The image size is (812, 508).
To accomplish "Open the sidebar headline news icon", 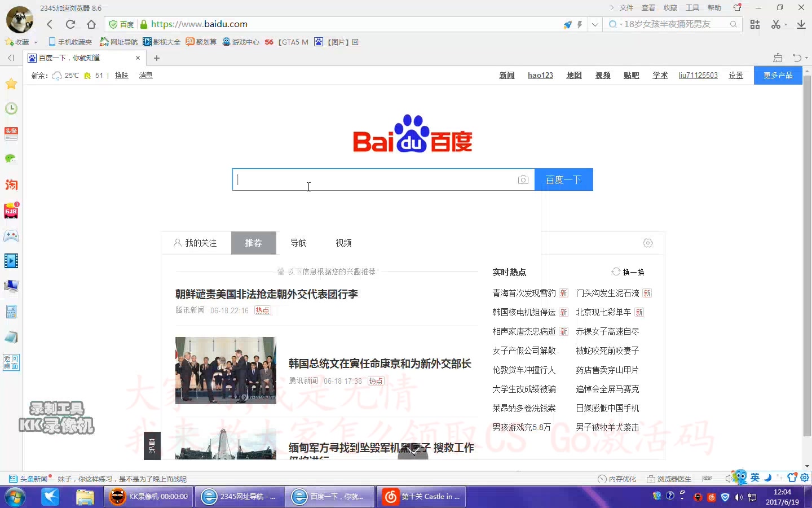I will [x=11, y=134].
